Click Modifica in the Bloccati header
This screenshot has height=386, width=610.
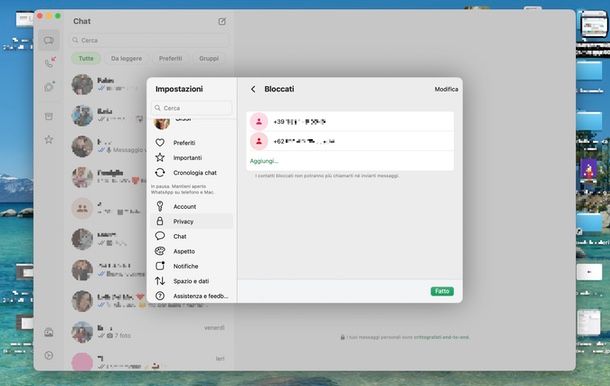(446, 89)
